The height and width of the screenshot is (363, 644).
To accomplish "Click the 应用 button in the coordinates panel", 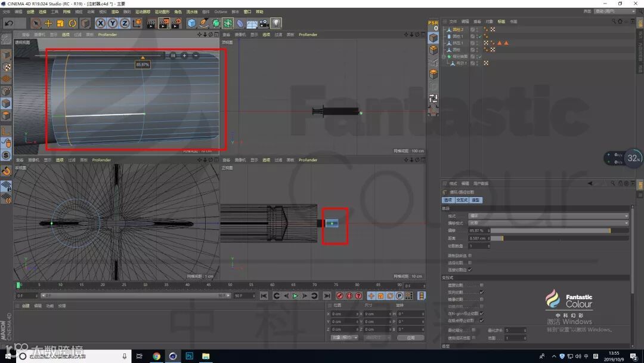I will 410,337.
